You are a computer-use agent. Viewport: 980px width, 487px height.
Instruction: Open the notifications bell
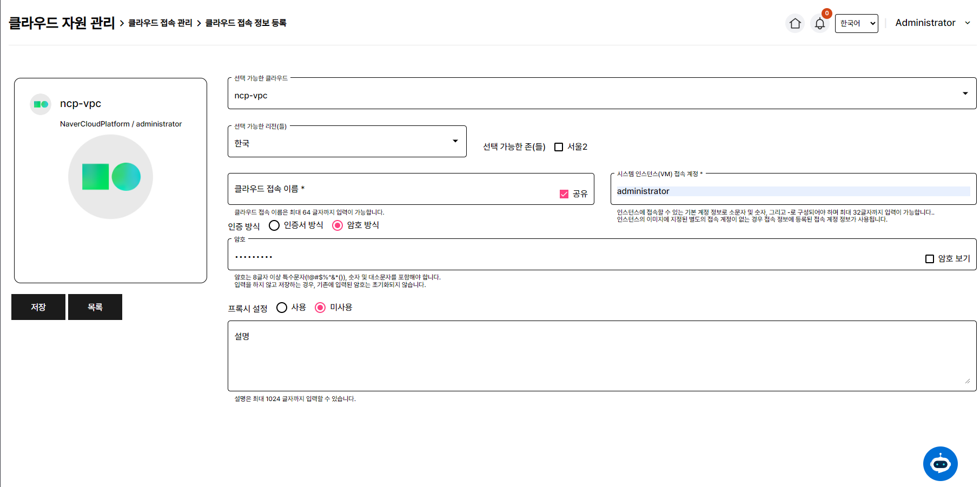pyautogui.click(x=819, y=24)
